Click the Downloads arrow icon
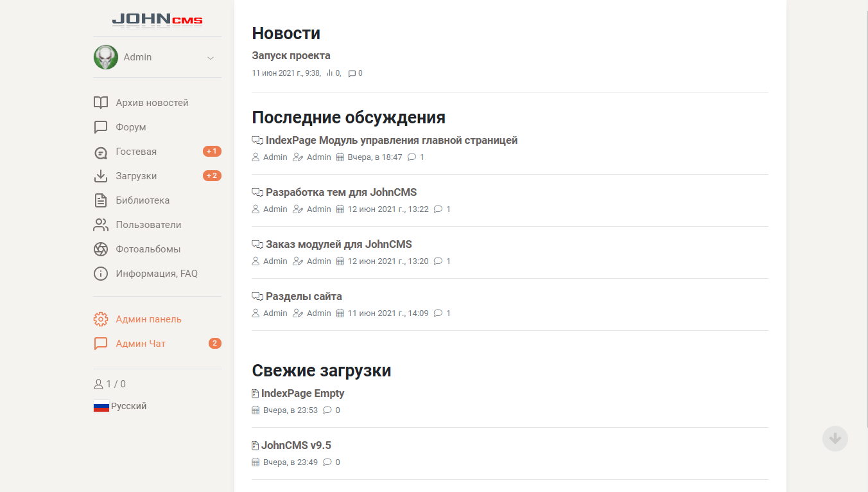 pos(101,176)
